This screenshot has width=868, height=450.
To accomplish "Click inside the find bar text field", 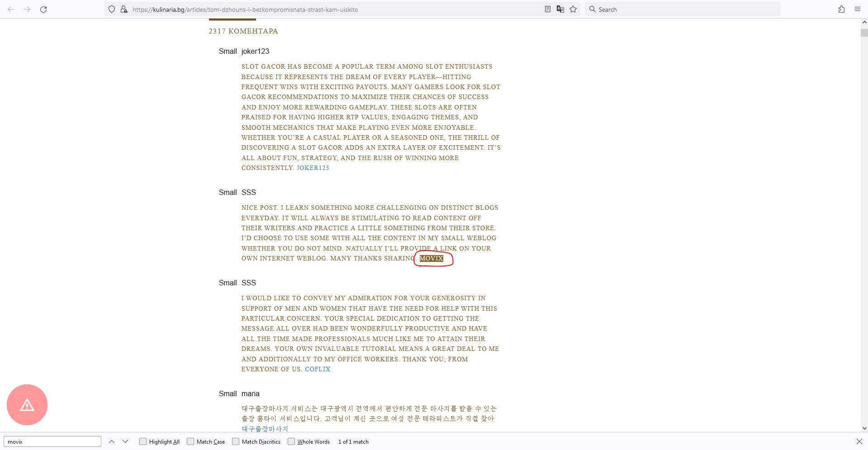I will 52,441.
